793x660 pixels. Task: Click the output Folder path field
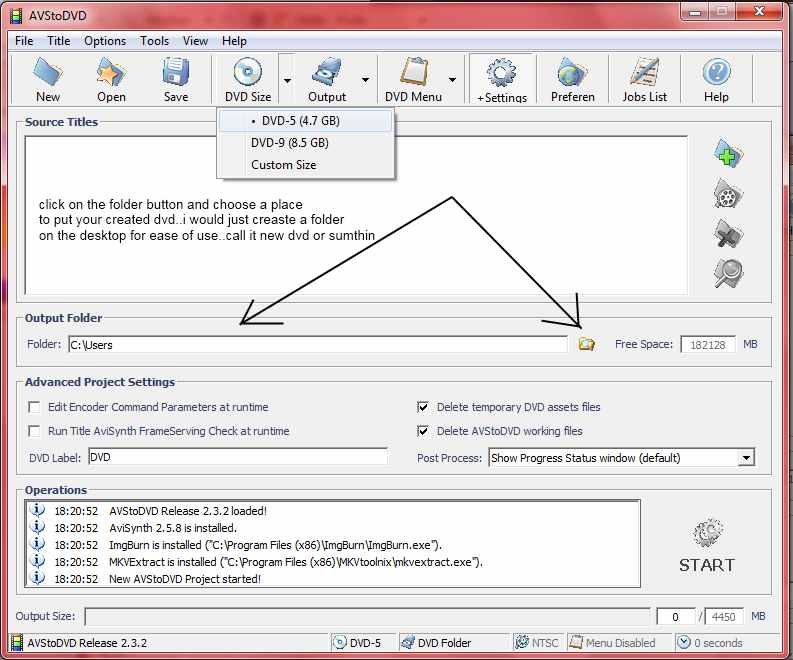pyautogui.click(x=318, y=345)
